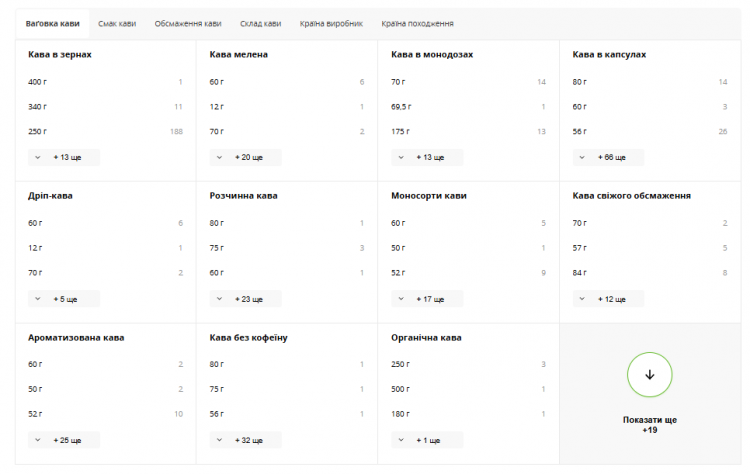The width and height of the screenshot is (750, 474).
Task: Click the circular down-arrow show more icon
Action: [650, 375]
